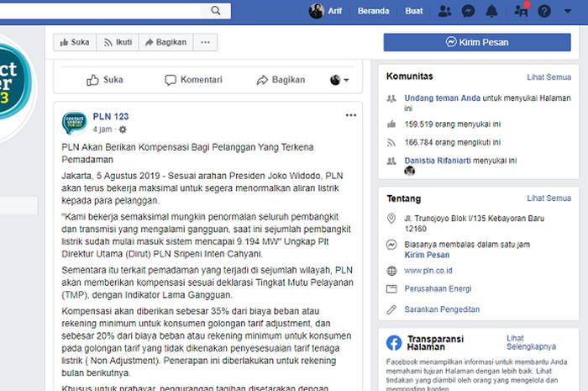Image resolution: width=588 pixels, height=391 pixels.
Task: Click the Facebook logo in Transparansi Halaman
Action: click(x=394, y=343)
